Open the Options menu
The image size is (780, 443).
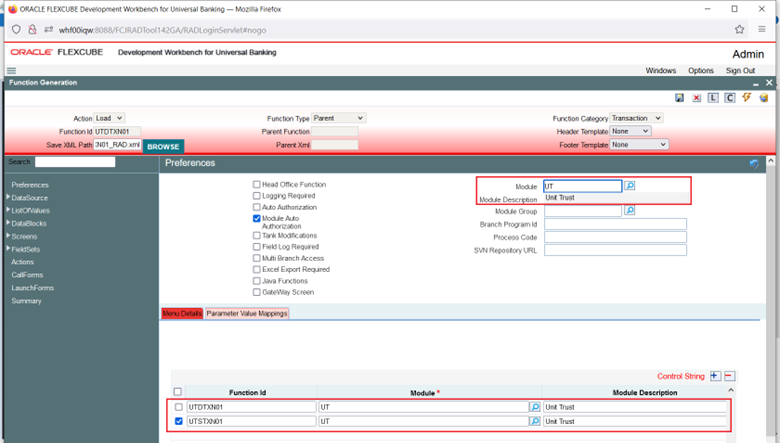(701, 71)
